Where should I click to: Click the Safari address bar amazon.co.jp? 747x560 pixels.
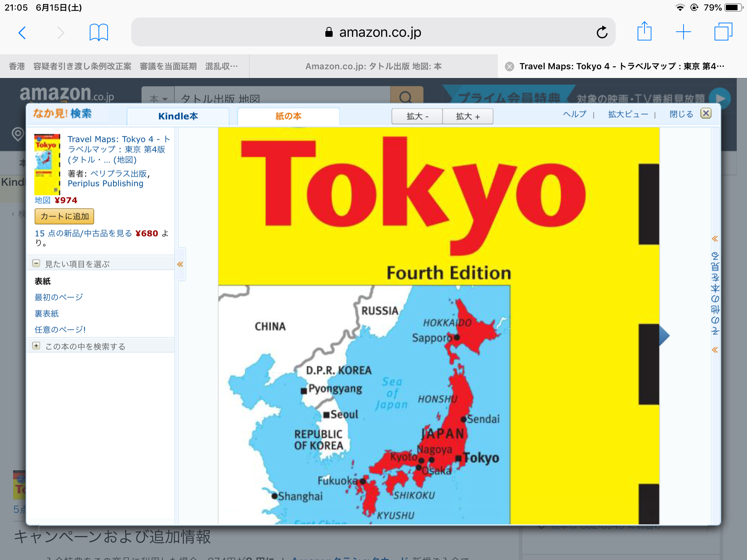click(373, 32)
